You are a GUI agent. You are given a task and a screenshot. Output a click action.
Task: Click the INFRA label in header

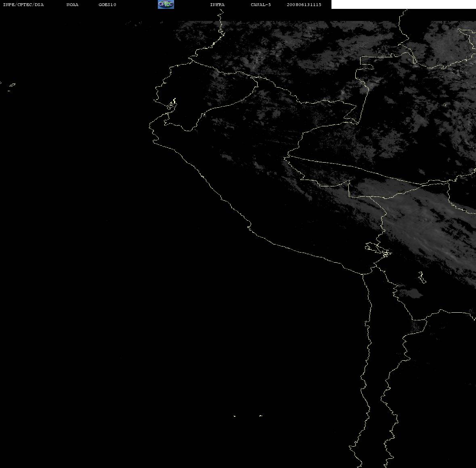pyautogui.click(x=217, y=4)
